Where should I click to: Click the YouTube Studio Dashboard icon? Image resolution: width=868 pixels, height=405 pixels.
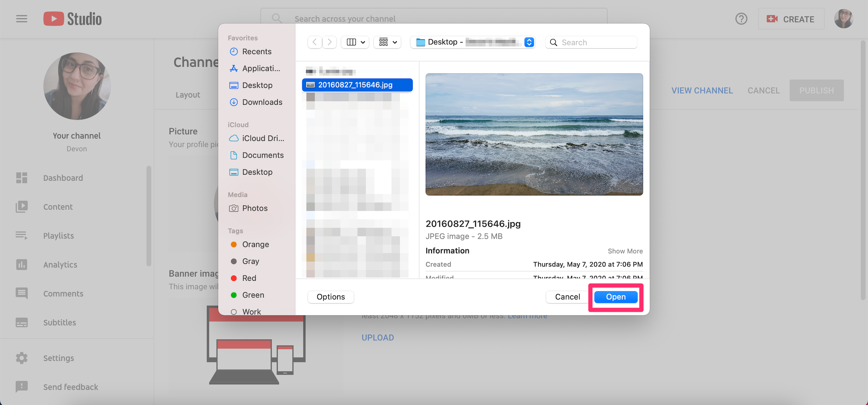pos(22,178)
